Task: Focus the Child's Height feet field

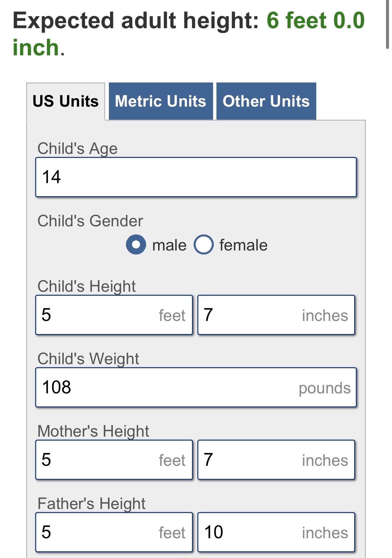Action: tap(114, 315)
